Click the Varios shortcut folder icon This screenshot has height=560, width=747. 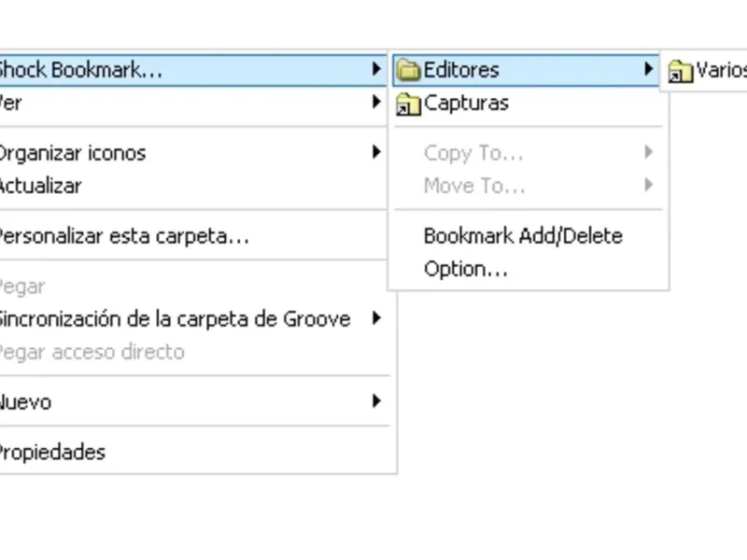point(680,71)
